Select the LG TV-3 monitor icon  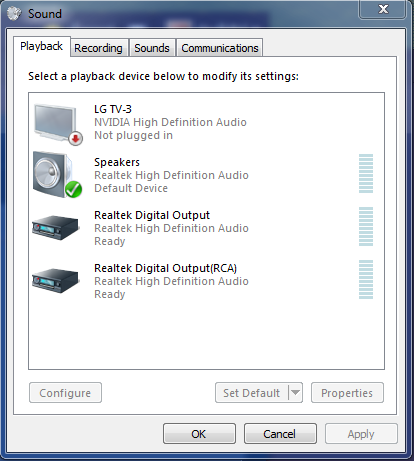57,124
